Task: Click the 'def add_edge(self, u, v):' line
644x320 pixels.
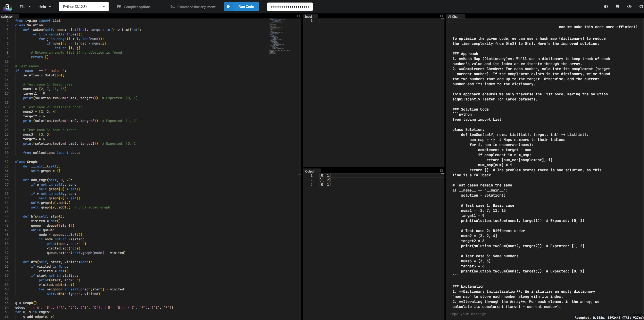Action: (48, 180)
